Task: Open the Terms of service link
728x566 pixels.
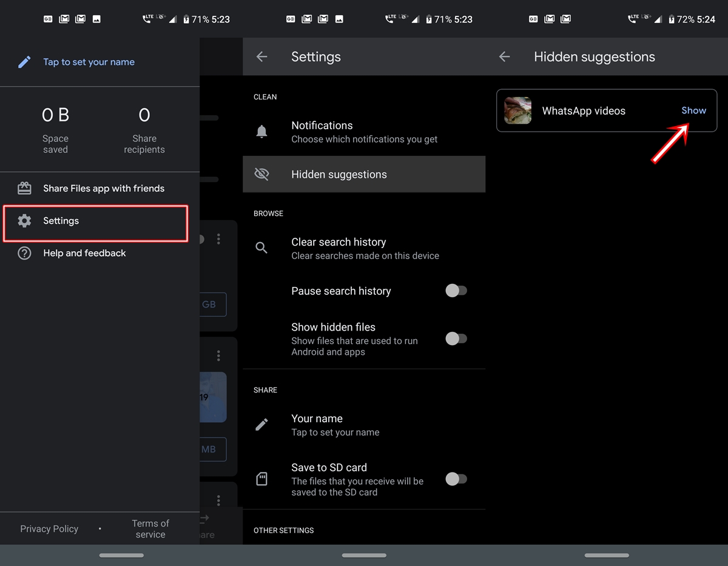Action: [150, 529]
